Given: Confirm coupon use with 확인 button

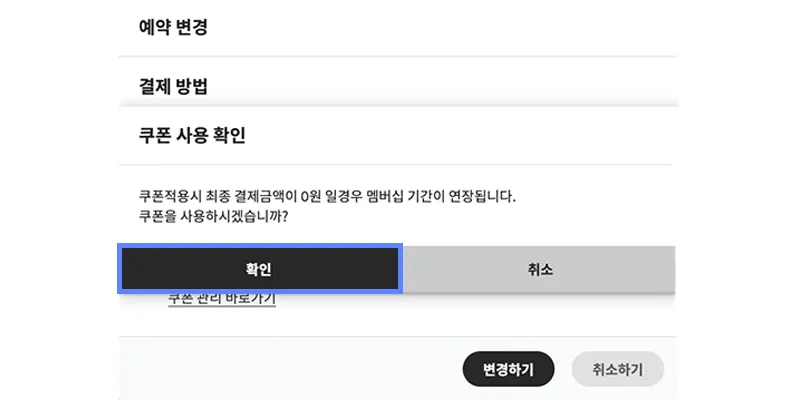Looking at the screenshot, I should [x=260, y=269].
